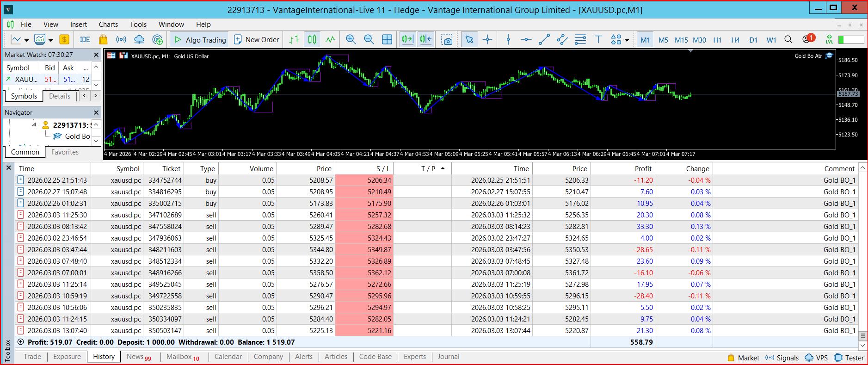Select the Fibonacci retracement tool

tap(580, 40)
